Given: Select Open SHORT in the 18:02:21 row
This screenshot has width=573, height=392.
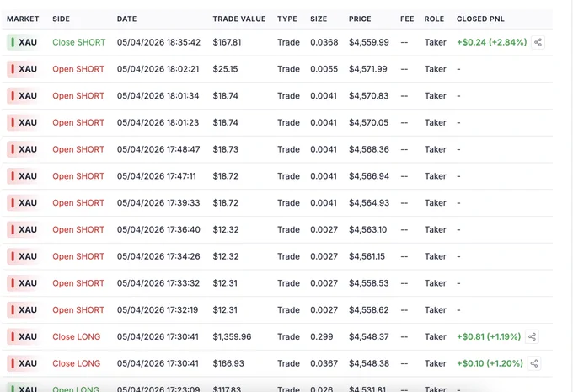Looking at the screenshot, I should [x=78, y=69].
